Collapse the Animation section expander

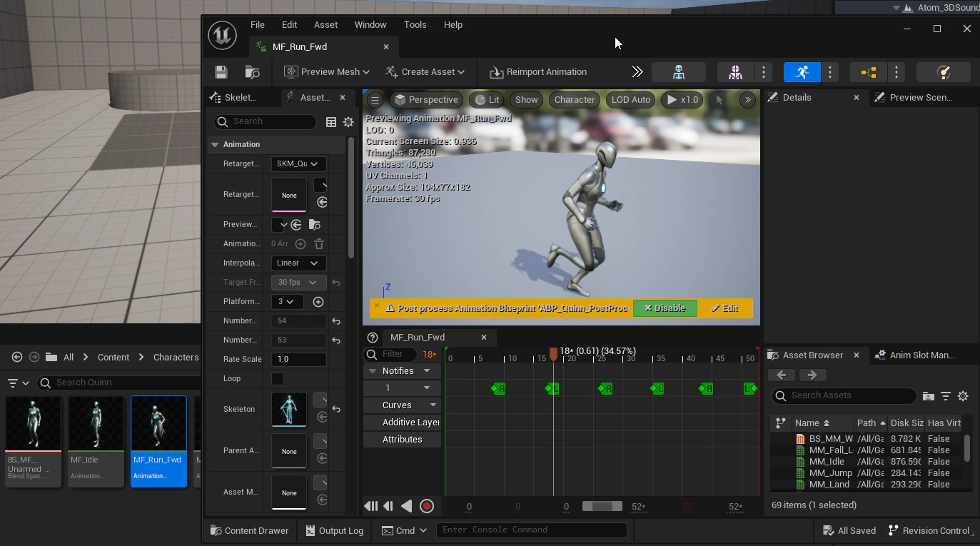pyautogui.click(x=215, y=145)
